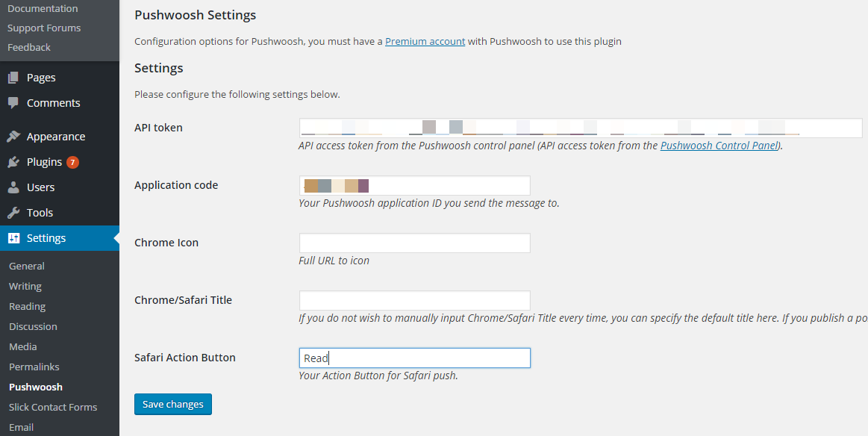Click the Chrome/Safari Title field
Image resolution: width=868 pixels, height=436 pixels.
pos(415,301)
